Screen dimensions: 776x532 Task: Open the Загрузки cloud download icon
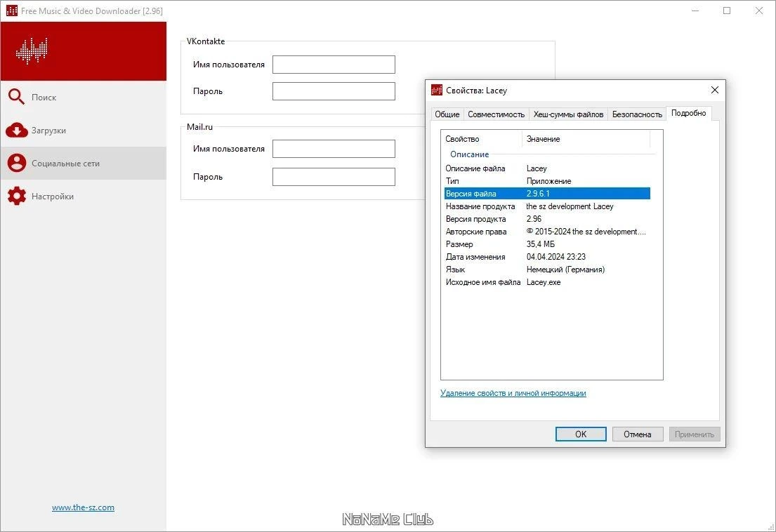tap(16, 130)
